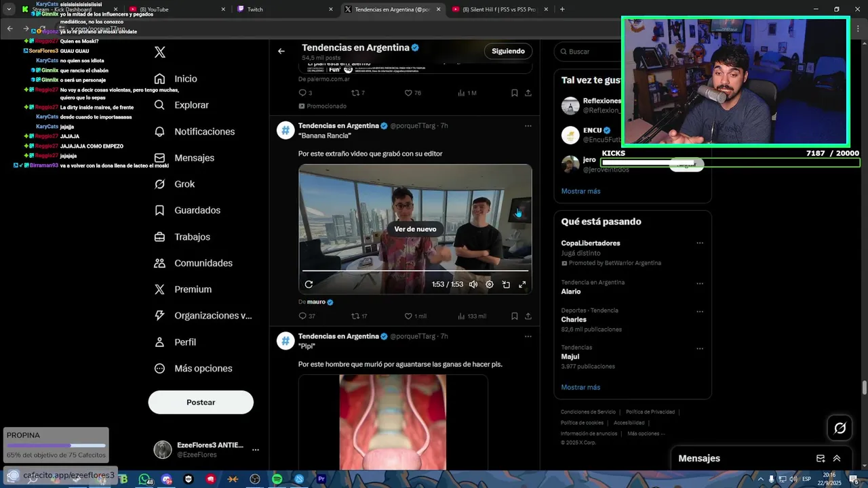
Task: Open the Grok floating button
Action: [840, 428]
